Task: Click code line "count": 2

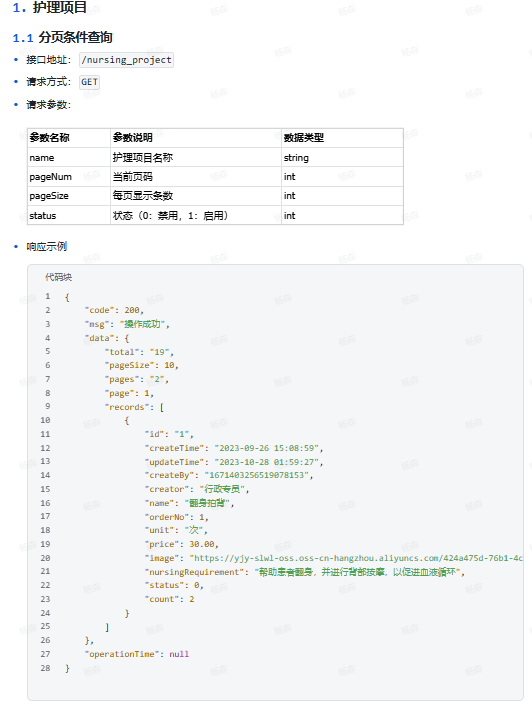Action: tap(170, 599)
